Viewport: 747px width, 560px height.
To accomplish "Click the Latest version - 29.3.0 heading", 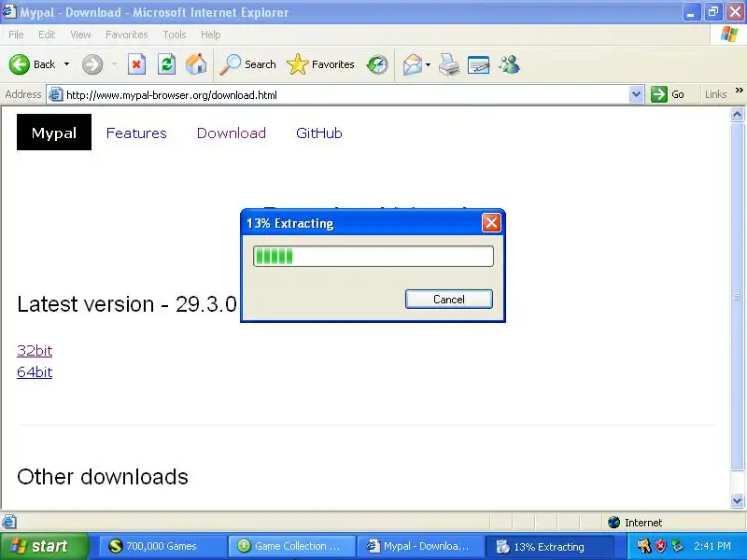I will 127,304.
